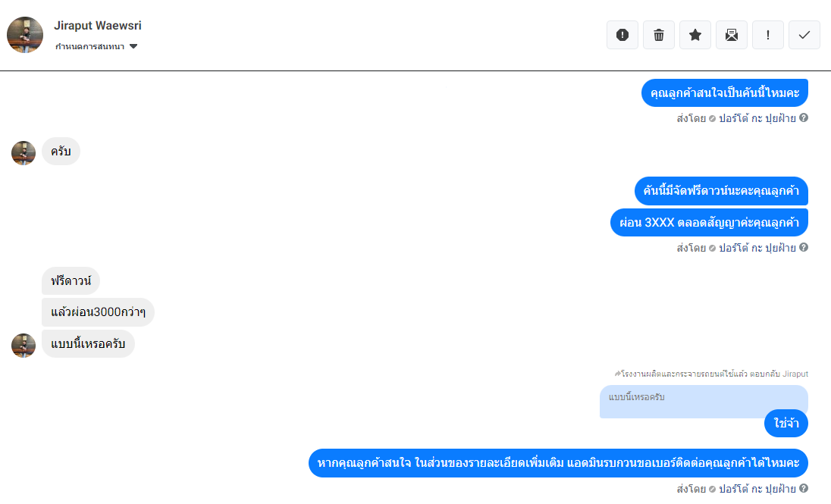Screen dimensions: 831x504
Task: Click help icon beside first ส่งโดย line
Action: click(804, 117)
